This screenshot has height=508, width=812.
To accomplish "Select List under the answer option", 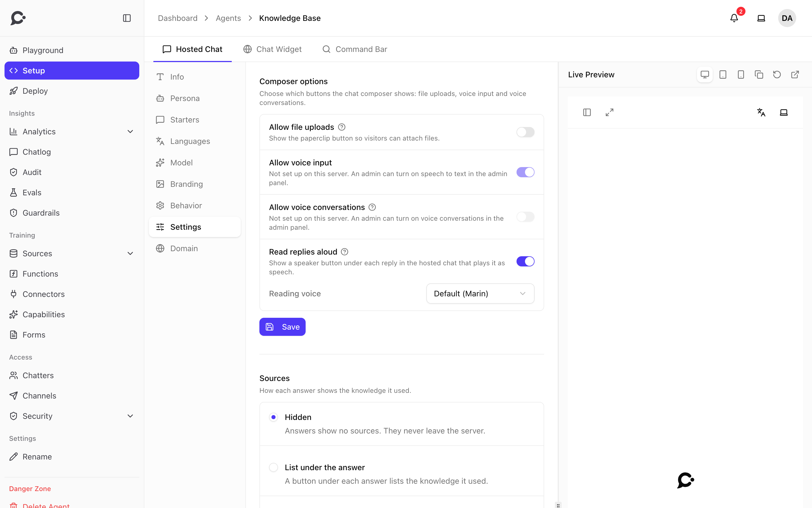I will coord(273,467).
